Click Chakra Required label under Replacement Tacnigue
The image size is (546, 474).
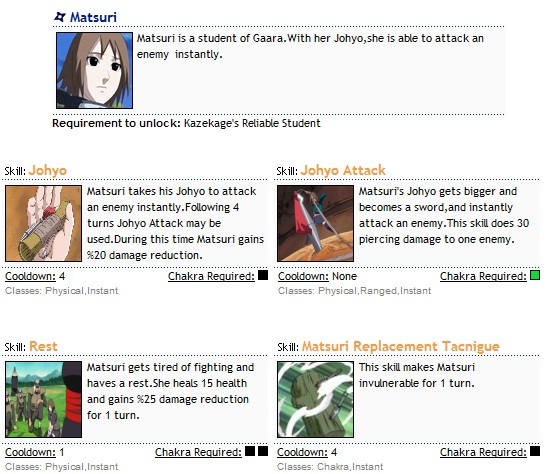tap(483, 452)
